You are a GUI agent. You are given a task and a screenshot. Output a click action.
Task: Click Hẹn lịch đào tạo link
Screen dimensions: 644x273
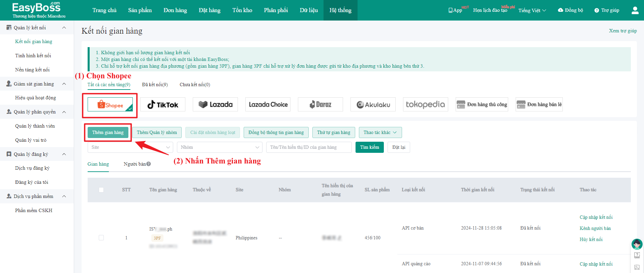(490, 10)
